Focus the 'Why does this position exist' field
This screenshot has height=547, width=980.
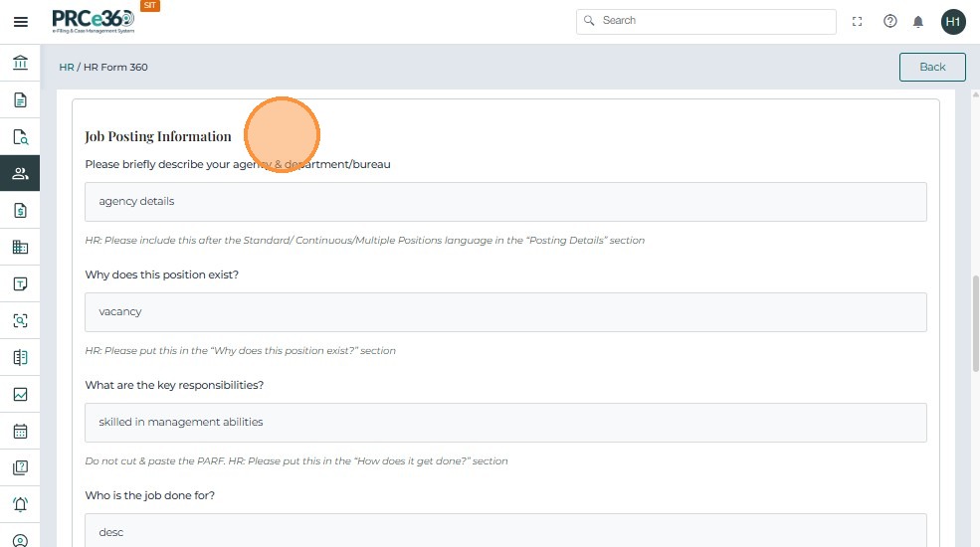click(x=505, y=311)
